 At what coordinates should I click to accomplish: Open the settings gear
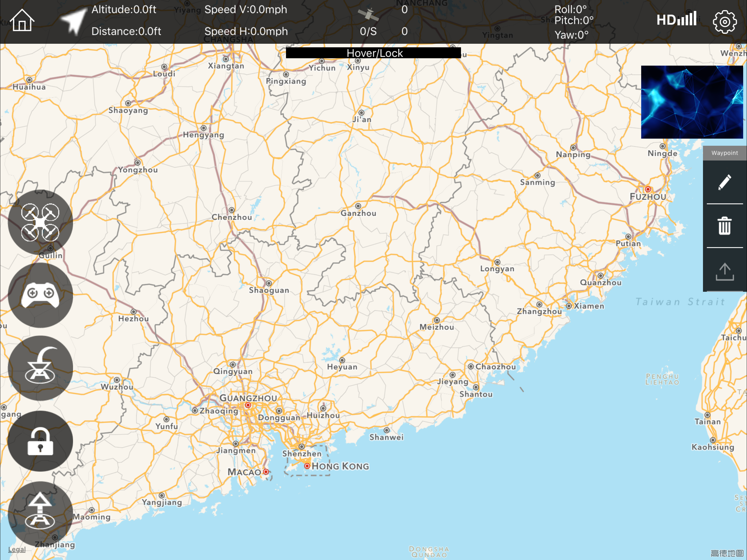pyautogui.click(x=725, y=22)
